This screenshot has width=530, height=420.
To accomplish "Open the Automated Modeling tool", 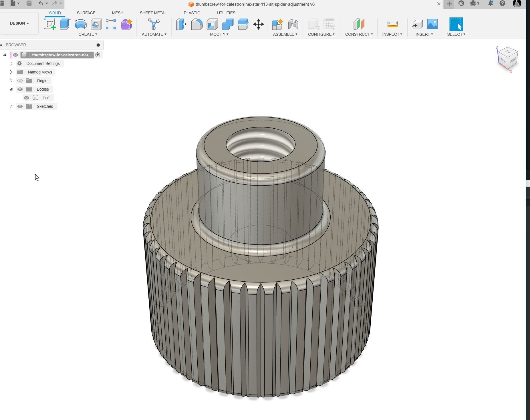I will [154, 24].
